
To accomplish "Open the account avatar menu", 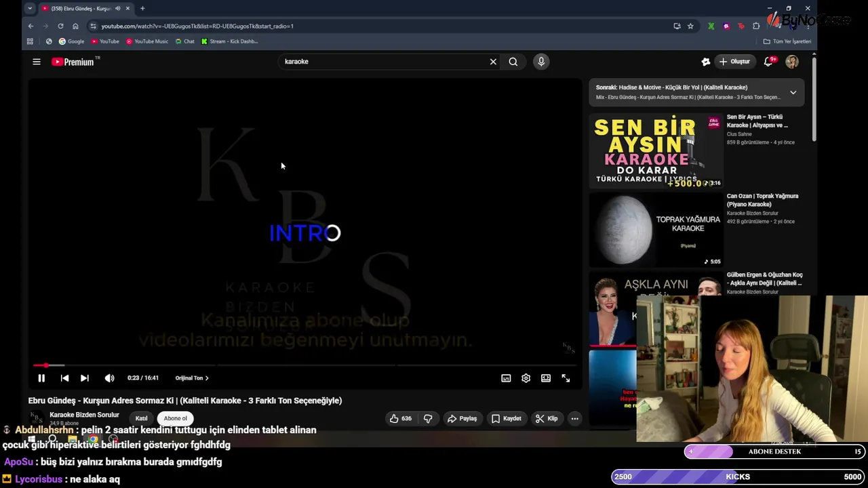I will click(792, 62).
